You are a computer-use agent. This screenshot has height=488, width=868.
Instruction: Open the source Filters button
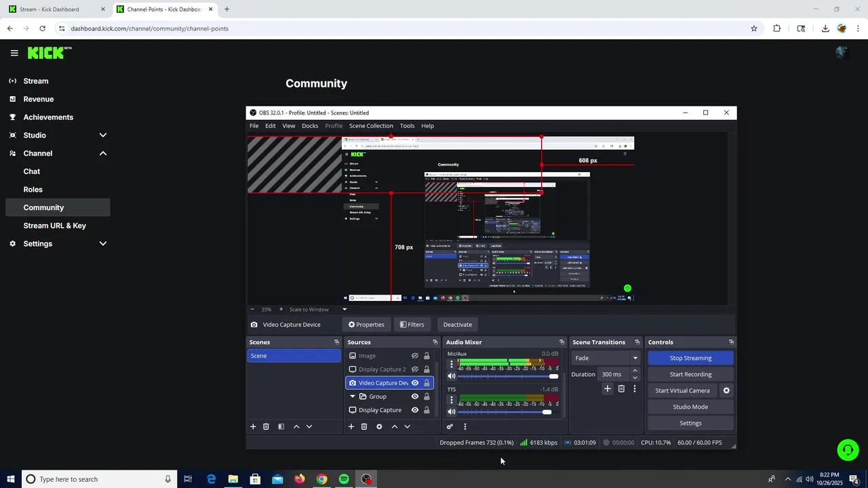(x=412, y=325)
